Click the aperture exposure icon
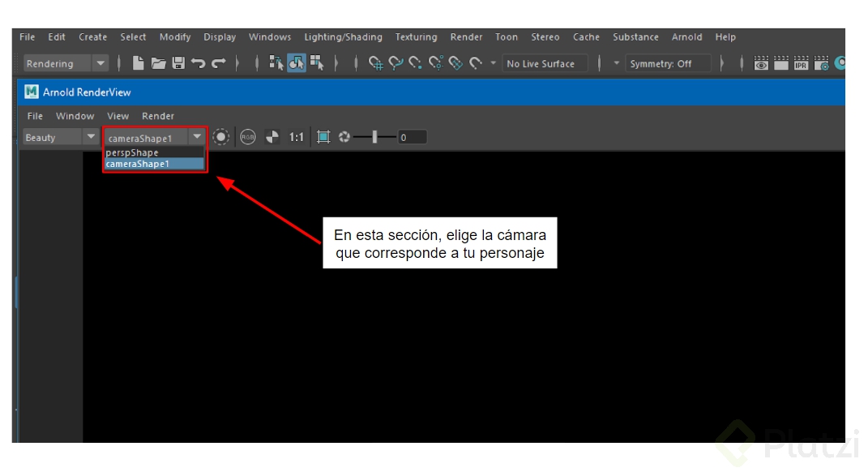 tap(344, 137)
